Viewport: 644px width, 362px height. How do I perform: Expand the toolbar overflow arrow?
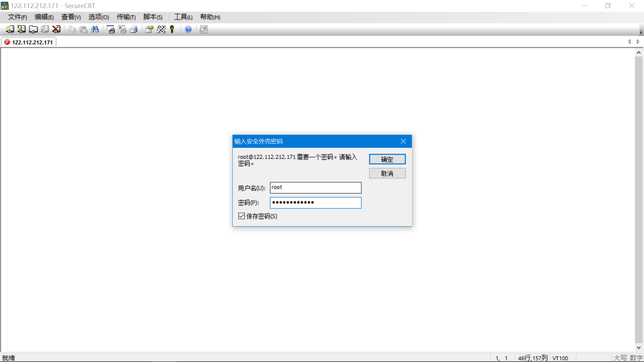[641, 33]
